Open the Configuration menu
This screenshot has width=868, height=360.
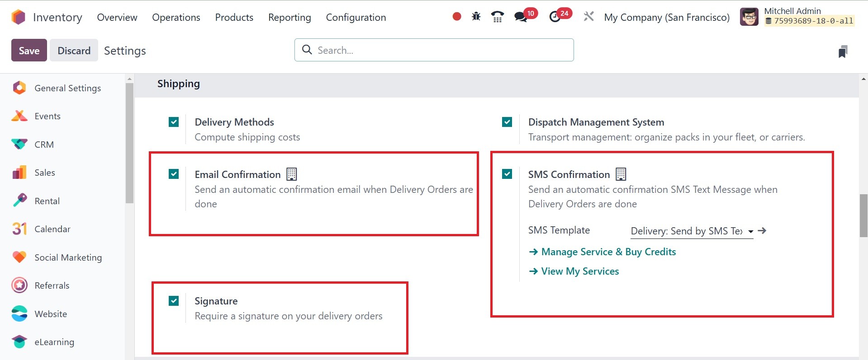356,17
